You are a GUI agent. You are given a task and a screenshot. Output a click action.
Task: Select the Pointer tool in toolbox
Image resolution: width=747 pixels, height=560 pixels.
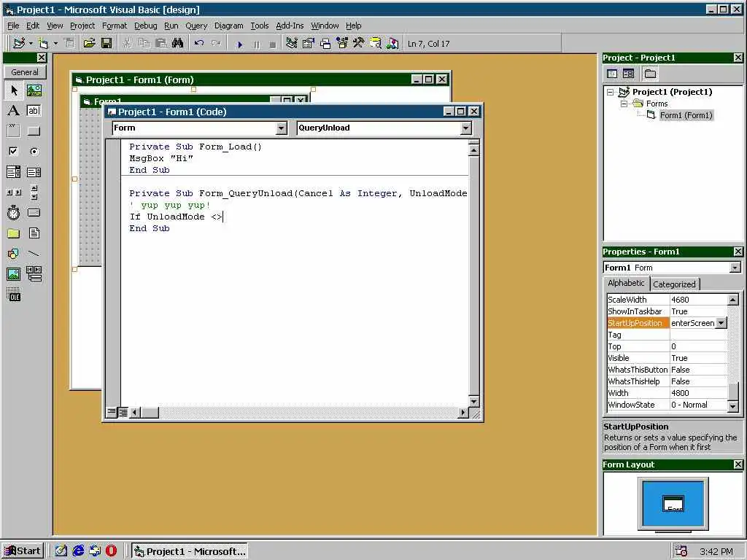coord(14,90)
